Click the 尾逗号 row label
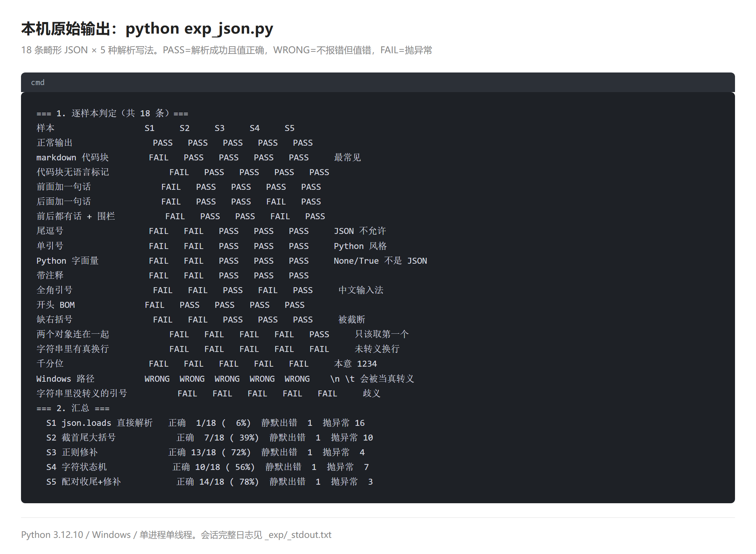The image size is (756, 554). (x=50, y=231)
